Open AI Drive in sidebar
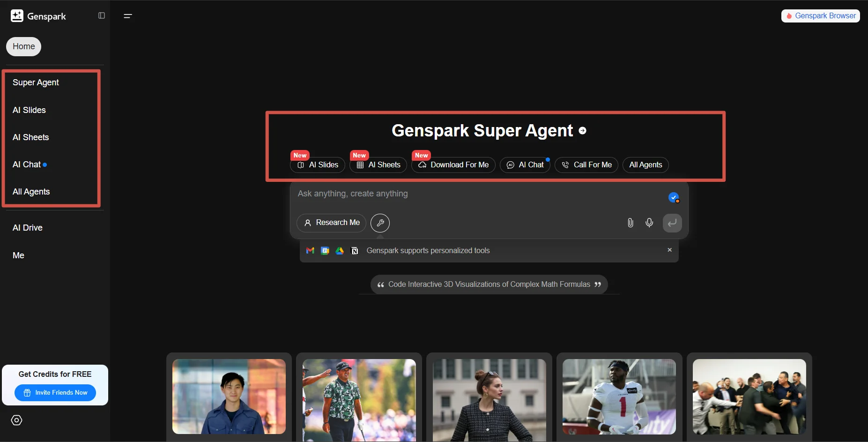 tap(28, 228)
